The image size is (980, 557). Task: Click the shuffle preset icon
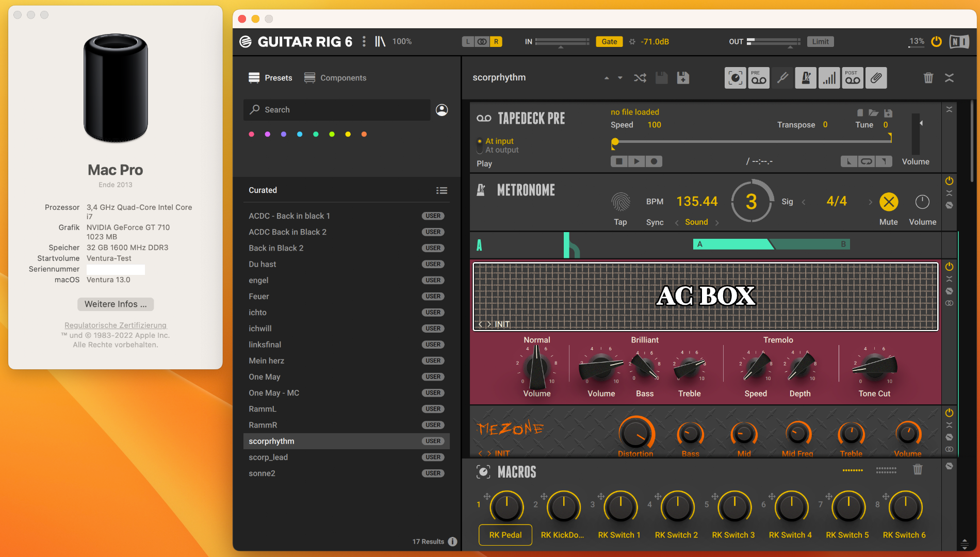640,78
